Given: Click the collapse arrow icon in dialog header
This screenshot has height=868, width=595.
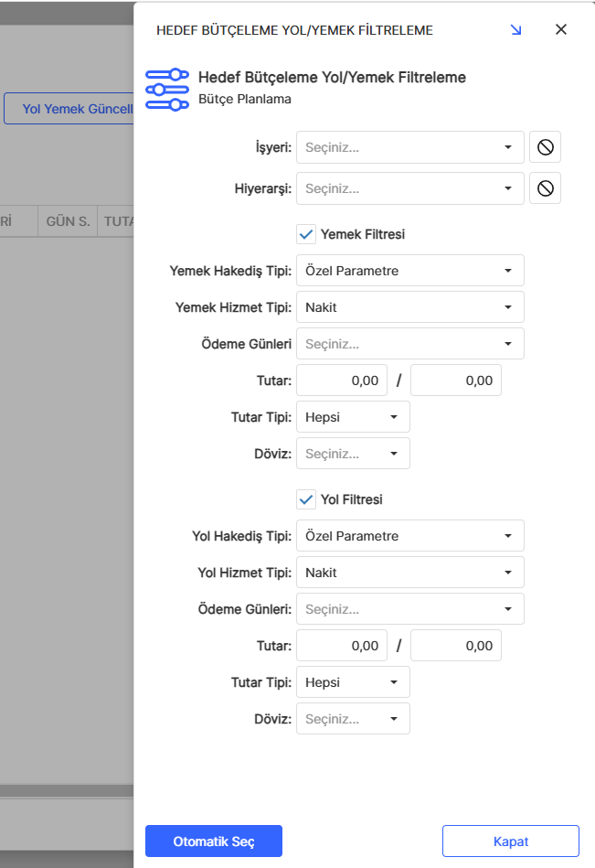Looking at the screenshot, I should tap(515, 30).
